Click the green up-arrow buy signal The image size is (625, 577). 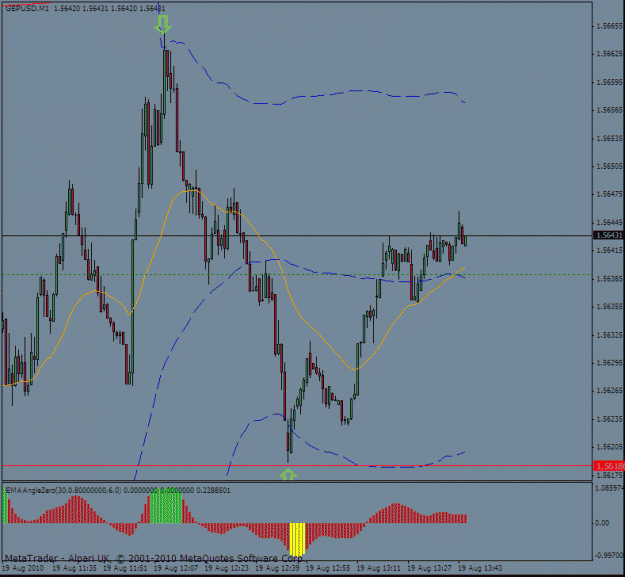(x=288, y=474)
